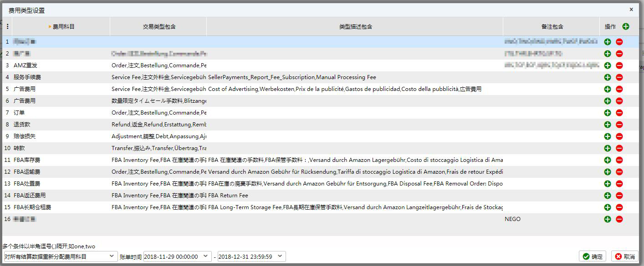This screenshot has height=266, width=644.
Task: Open the 对所有结算数据重新分配费用科目 dropdown
Action: tap(58, 256)
